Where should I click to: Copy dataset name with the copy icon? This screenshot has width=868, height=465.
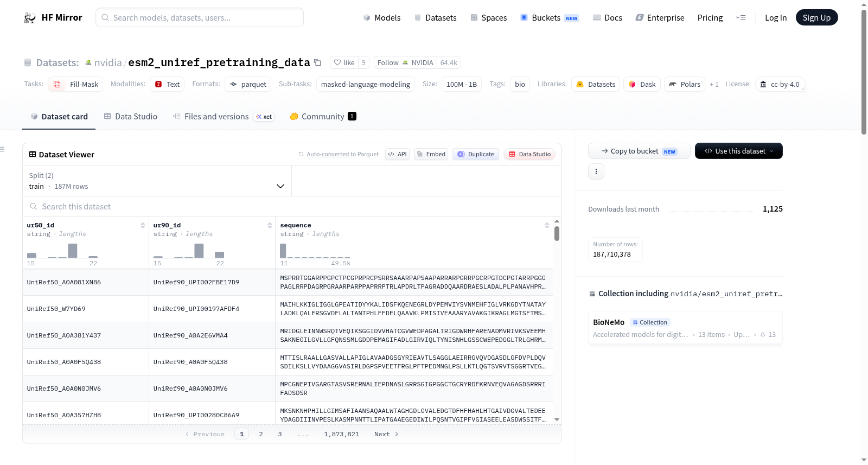pyautogui.click(x=318, y=63)
